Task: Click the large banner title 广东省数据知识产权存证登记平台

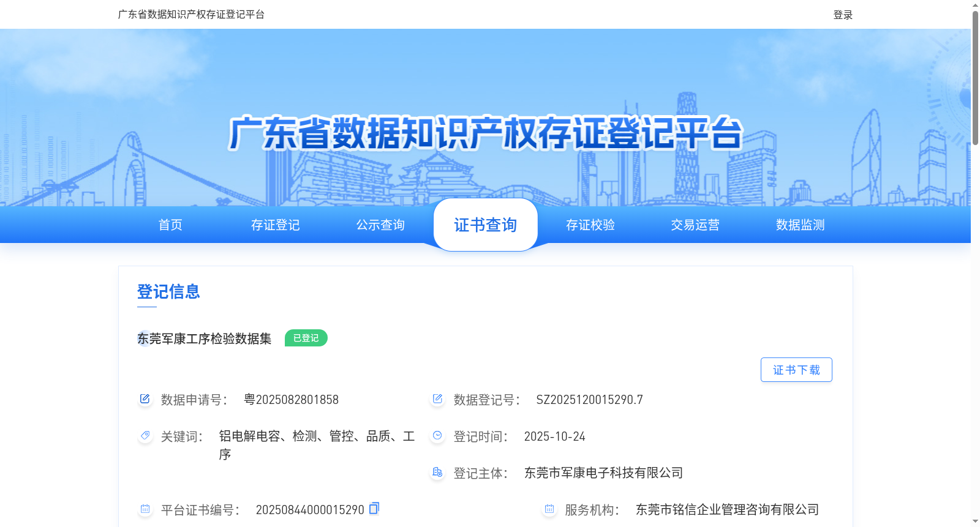Action: 486,133
